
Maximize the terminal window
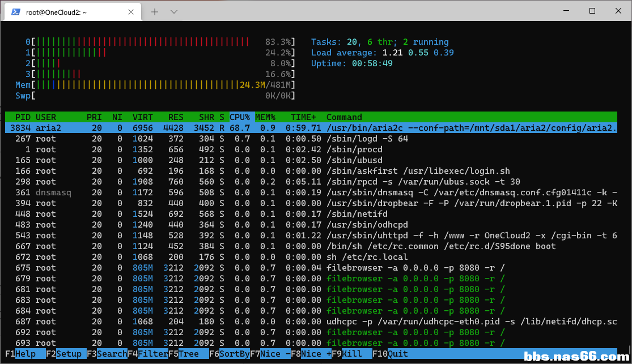click(x=592, y=11)
